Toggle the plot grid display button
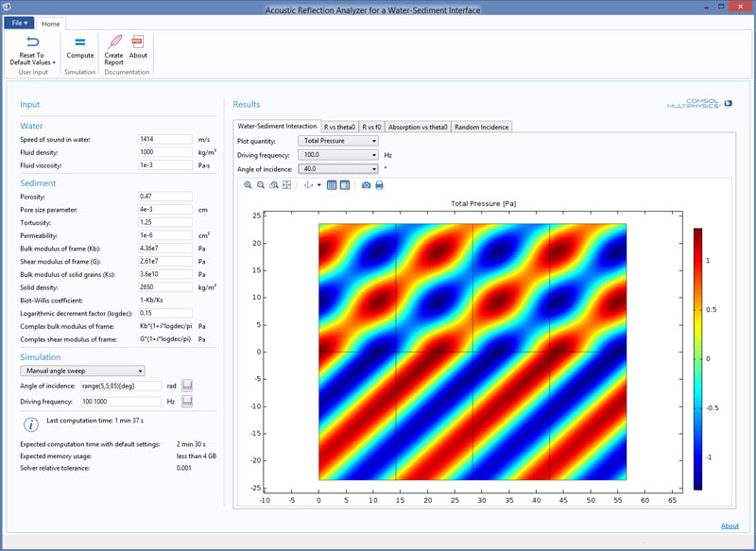 click(332, 185)
